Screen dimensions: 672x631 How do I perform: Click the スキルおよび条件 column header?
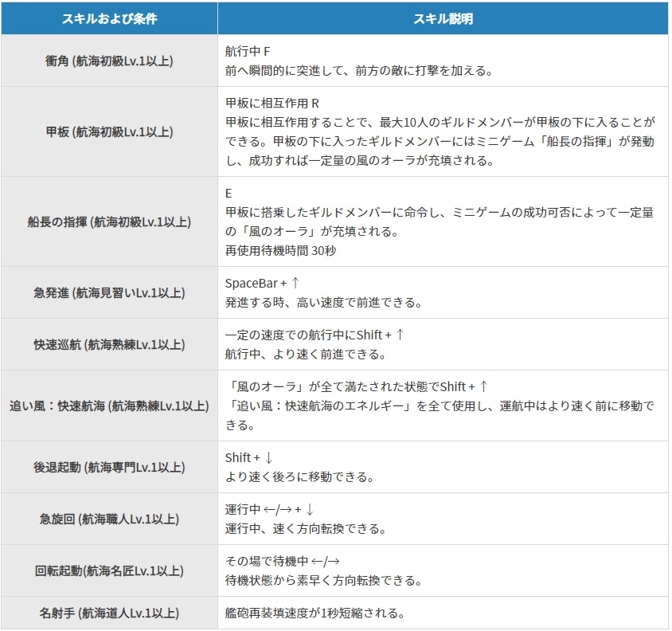click(109, 18)
